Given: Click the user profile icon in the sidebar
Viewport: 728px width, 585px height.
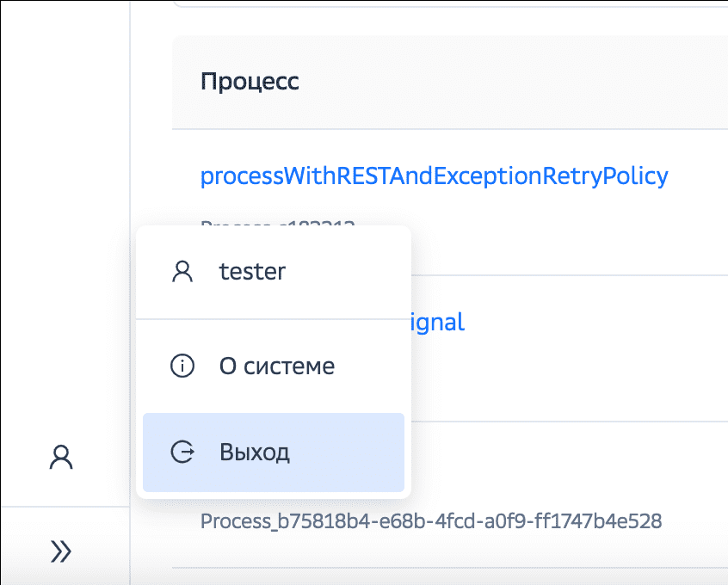Looking at the screenshot, I should pyautogui.click(x=61, y=457).
